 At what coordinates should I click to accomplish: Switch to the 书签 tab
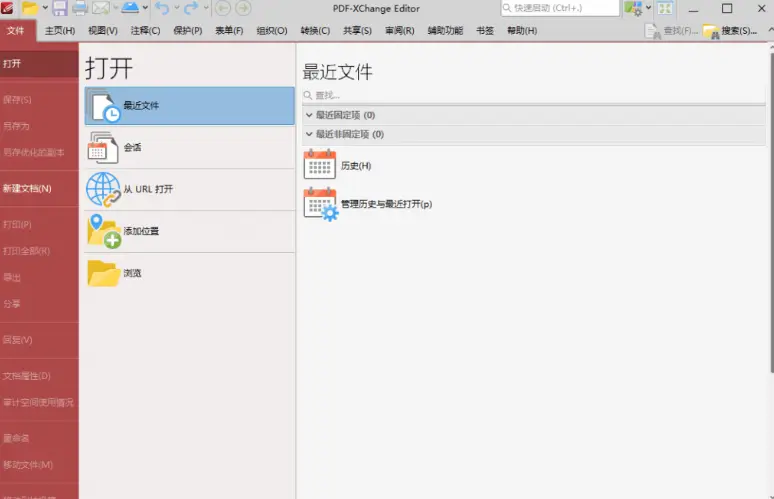click(x=485, y=31)
